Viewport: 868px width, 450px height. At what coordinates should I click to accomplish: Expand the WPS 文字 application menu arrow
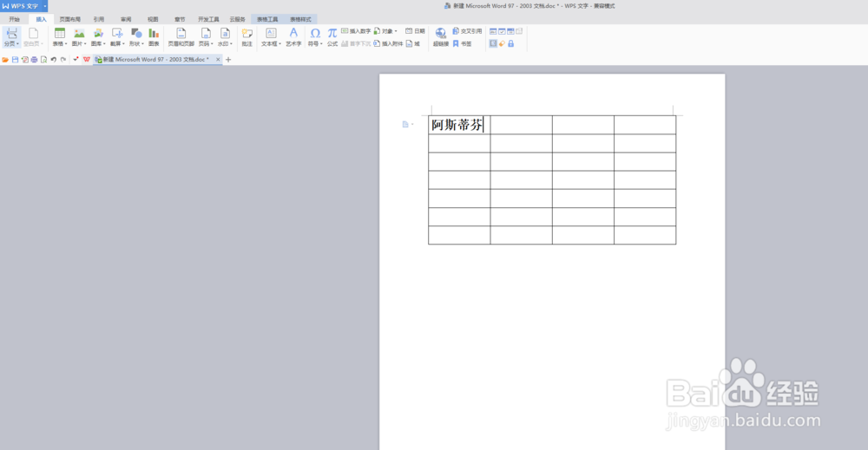point(45,6)
